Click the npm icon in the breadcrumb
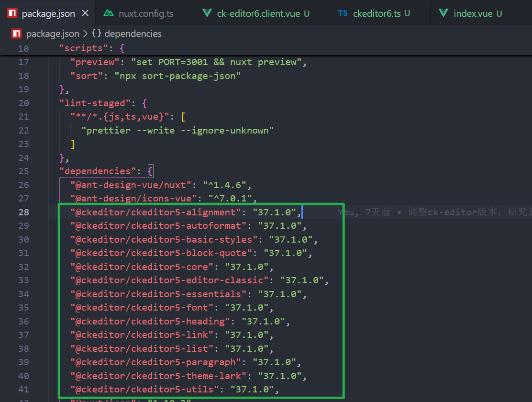The width and height of the screenshot is (532, 402). coord(17,33)
